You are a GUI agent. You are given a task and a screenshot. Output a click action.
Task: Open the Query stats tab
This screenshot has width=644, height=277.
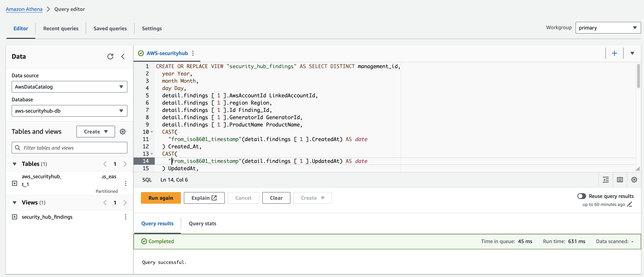pyautogui.click(x=202, y=223)
